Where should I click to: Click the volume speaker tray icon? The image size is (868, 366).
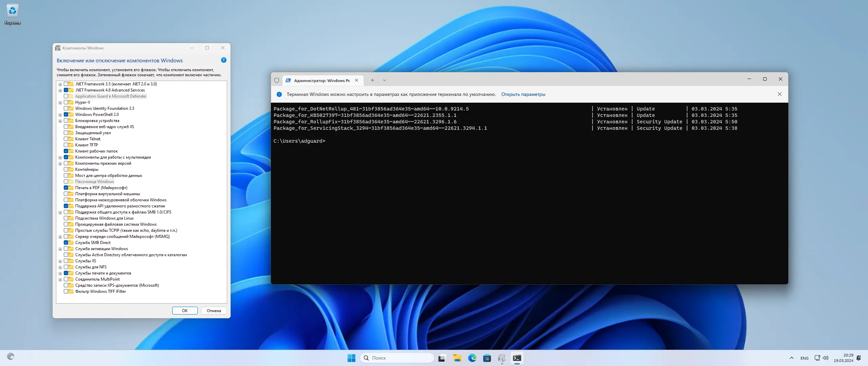[x=825, y=358]
